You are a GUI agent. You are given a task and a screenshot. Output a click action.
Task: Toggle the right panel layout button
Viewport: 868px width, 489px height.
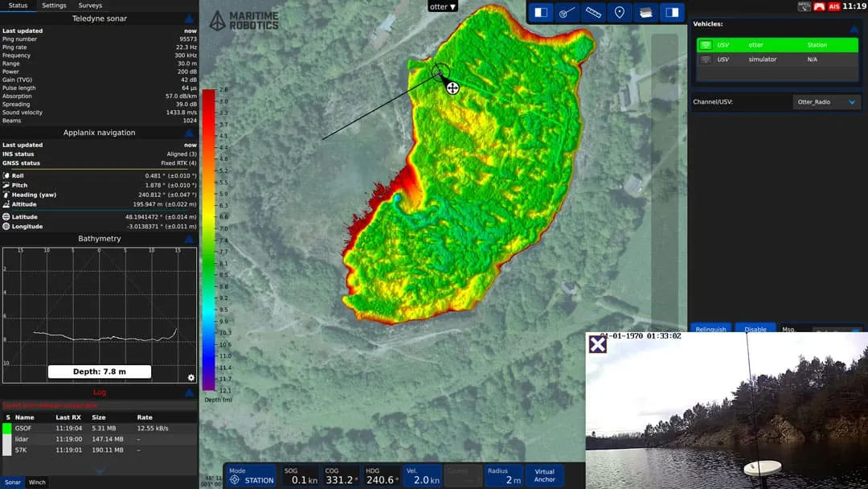click(x=671, y=13)
